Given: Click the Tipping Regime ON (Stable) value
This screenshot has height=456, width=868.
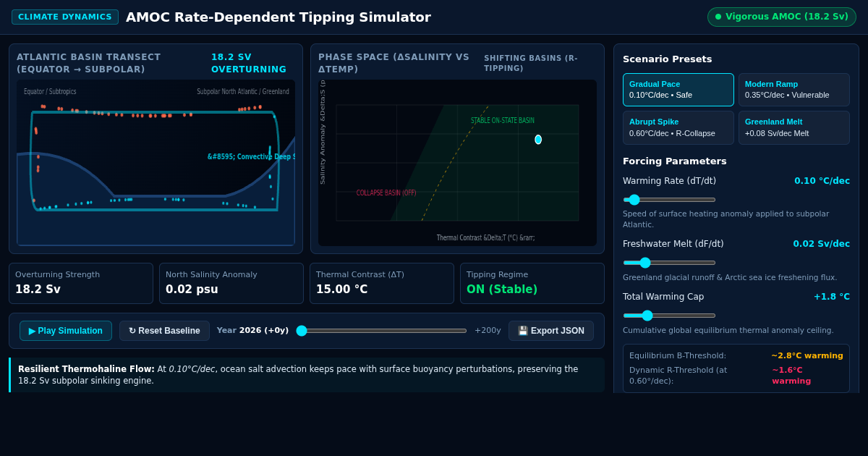Looking at the screenshot, I should click(502, 290).
